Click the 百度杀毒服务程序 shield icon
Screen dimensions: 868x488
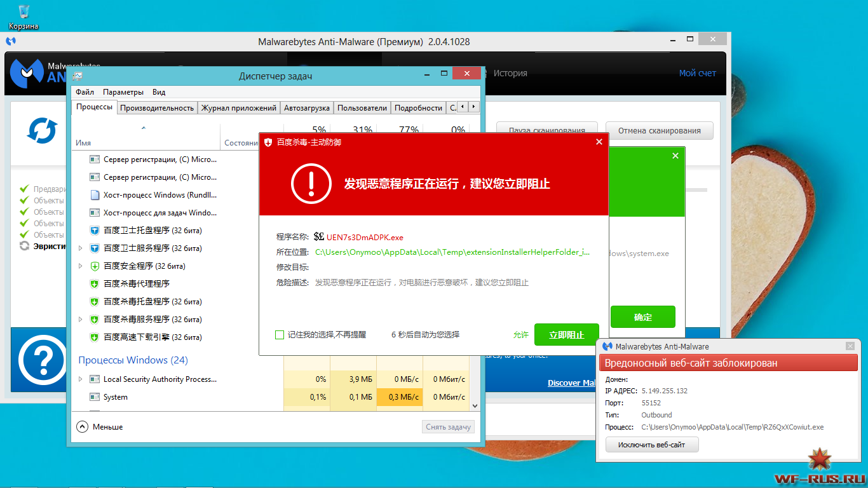coord(95,320)
